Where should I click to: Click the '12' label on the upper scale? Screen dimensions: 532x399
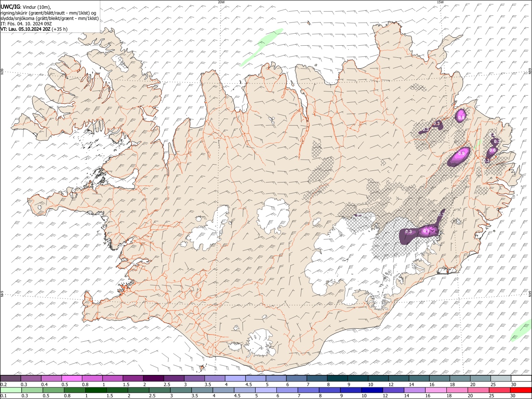pyautogui.click(x=392, y=384)
